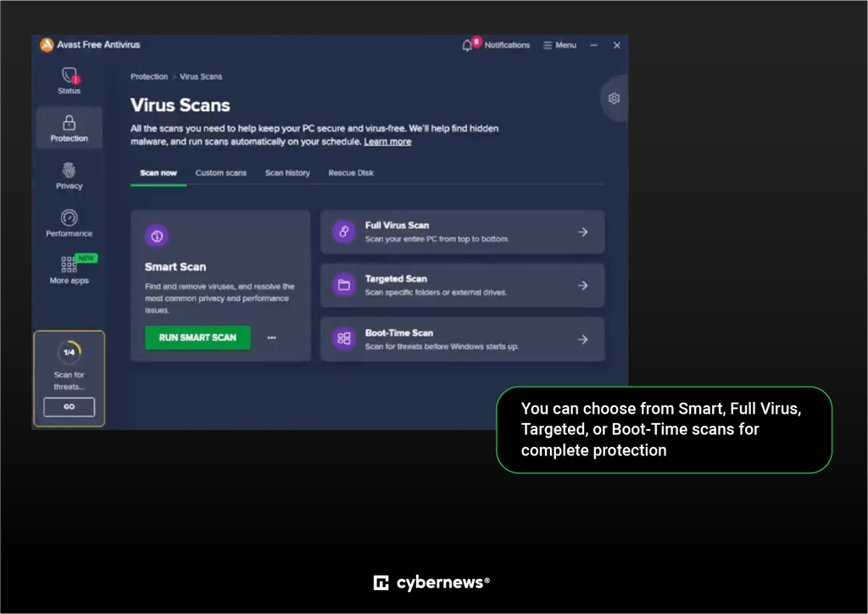The width and height of the screenshot is (868, 614).
Task: Minimize the Avast window
Action: [594, 46]
